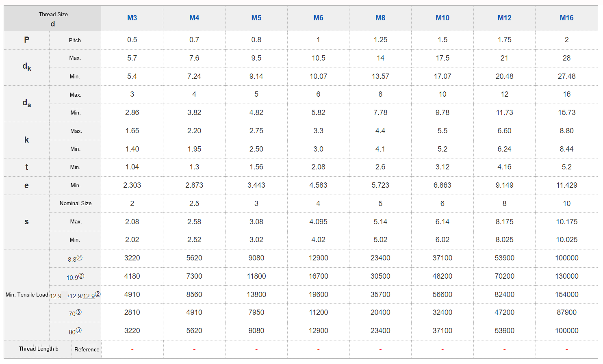The width and height of the screenshot is (603, 364).
Task: Click e min value 2.303
Action: [132, 185]
